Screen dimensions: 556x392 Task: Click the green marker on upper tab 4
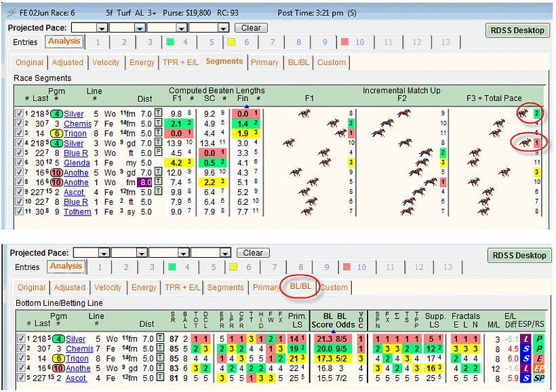click(170, 42)
